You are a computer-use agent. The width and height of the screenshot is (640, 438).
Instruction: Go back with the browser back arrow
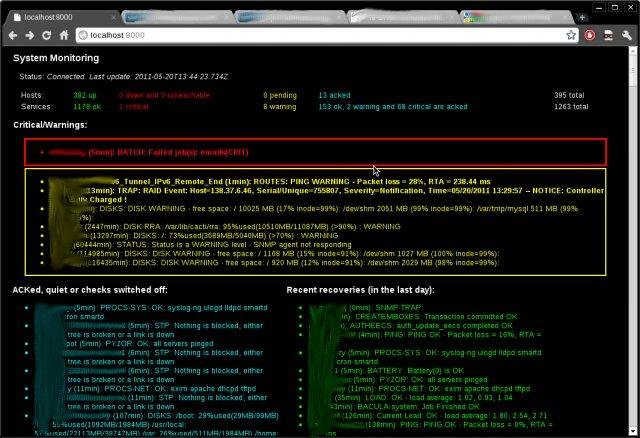pyautogui.click(x=13, y=36)
